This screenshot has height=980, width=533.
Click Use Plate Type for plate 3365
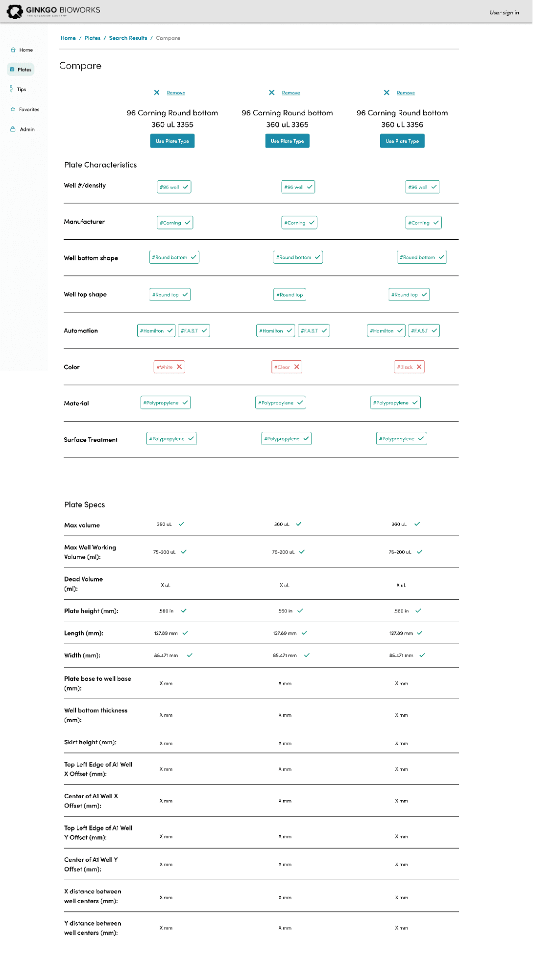[x=287, y=141]
